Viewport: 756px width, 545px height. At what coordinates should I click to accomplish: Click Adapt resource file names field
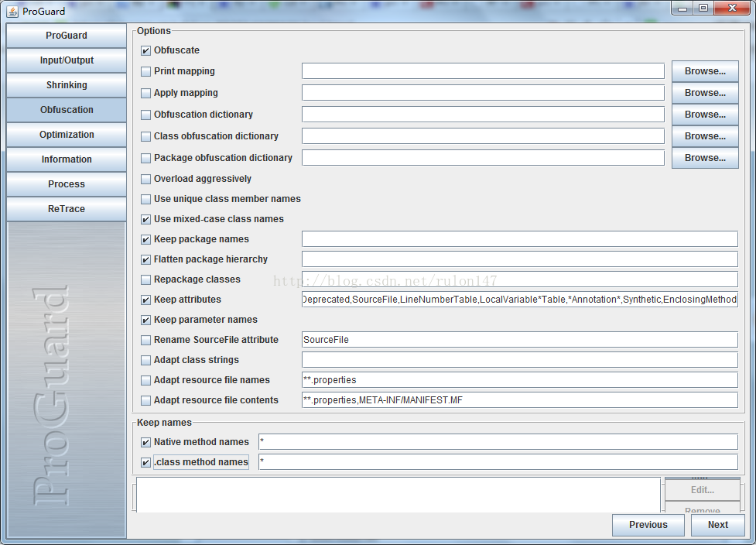tap(520, 380)
